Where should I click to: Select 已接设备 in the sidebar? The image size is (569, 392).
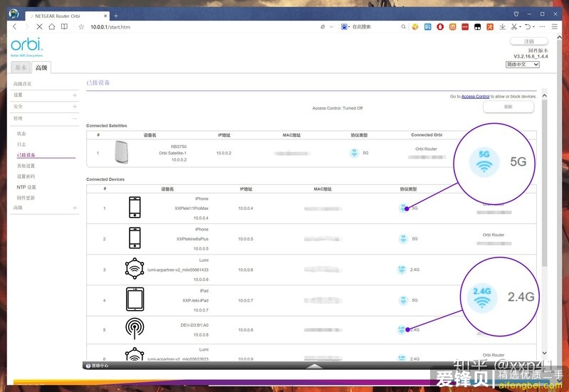pos(26,155)
